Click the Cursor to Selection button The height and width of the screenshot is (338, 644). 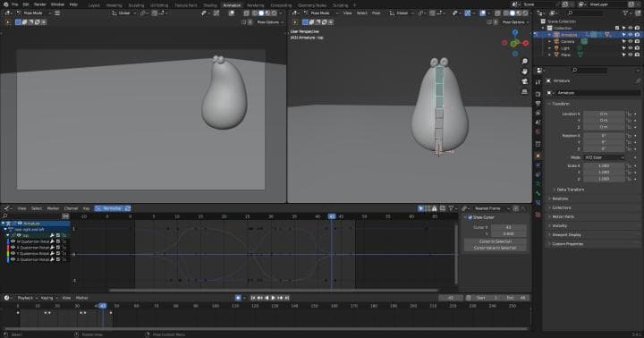[495, 241]
